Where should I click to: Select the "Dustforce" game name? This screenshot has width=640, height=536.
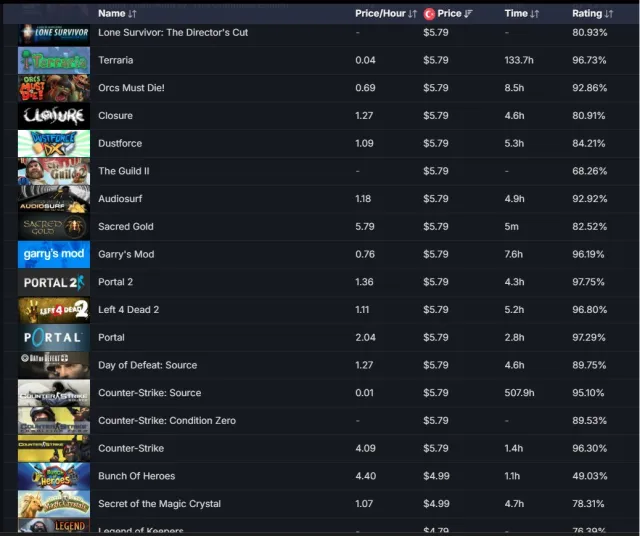[120, 144]
